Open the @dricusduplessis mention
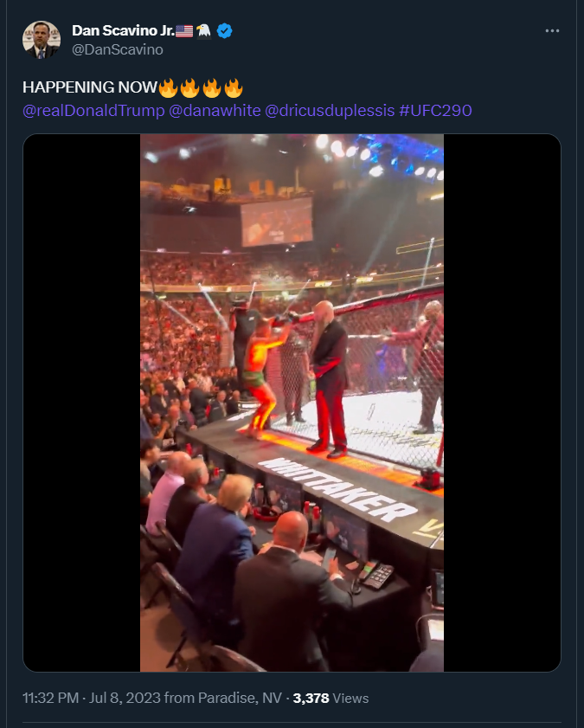Viewport: 584px width, 728px height. [330, 111]
